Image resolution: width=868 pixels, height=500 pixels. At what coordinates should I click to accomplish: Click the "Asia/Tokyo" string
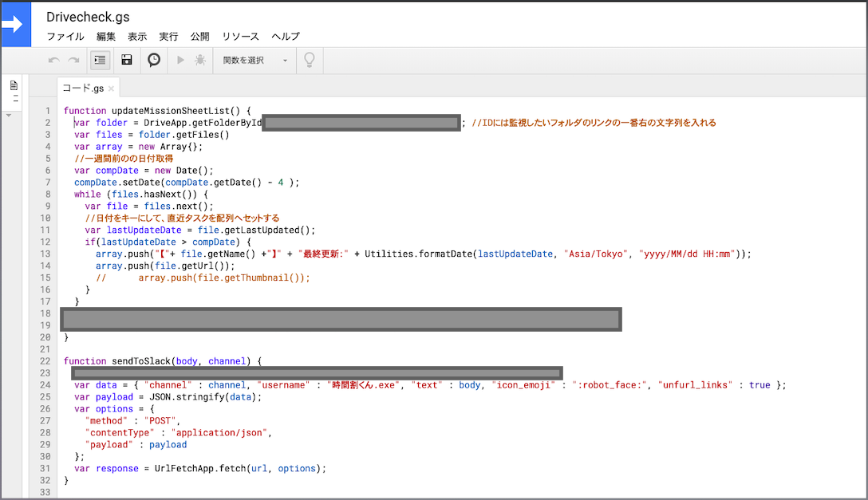[x=596, y=254]
